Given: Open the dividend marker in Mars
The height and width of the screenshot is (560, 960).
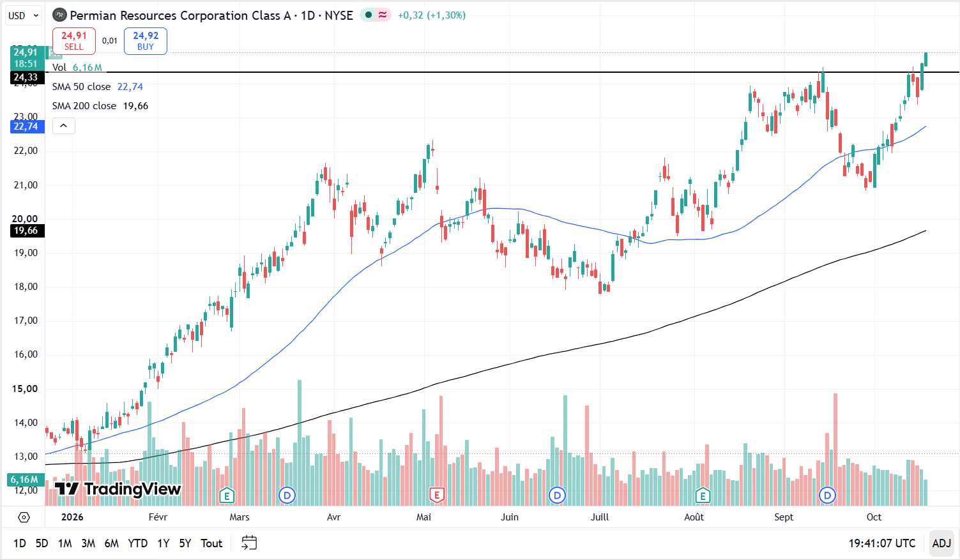Looking at the screenshot, I should 287,495.
